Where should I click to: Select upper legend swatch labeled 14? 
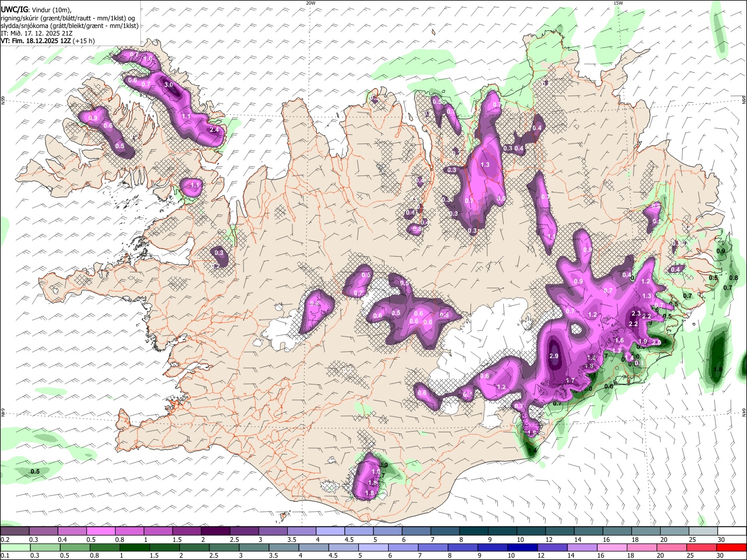click(x=588, y=531)
